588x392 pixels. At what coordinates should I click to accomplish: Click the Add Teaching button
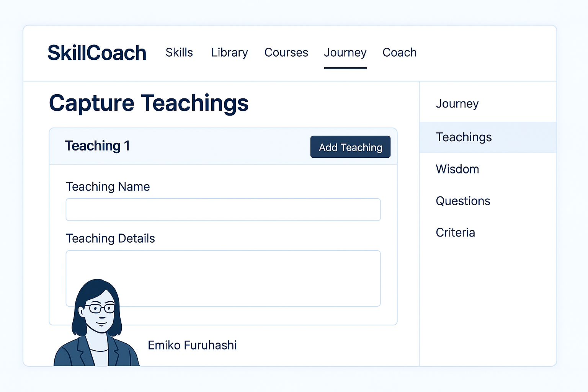coord(350,147)
